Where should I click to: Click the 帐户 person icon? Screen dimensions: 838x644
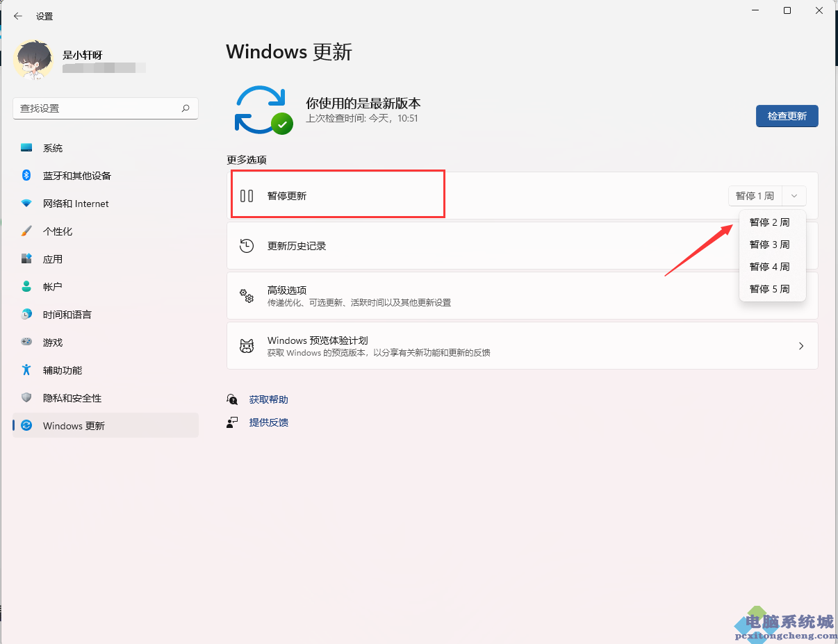(x=26, y=287)
